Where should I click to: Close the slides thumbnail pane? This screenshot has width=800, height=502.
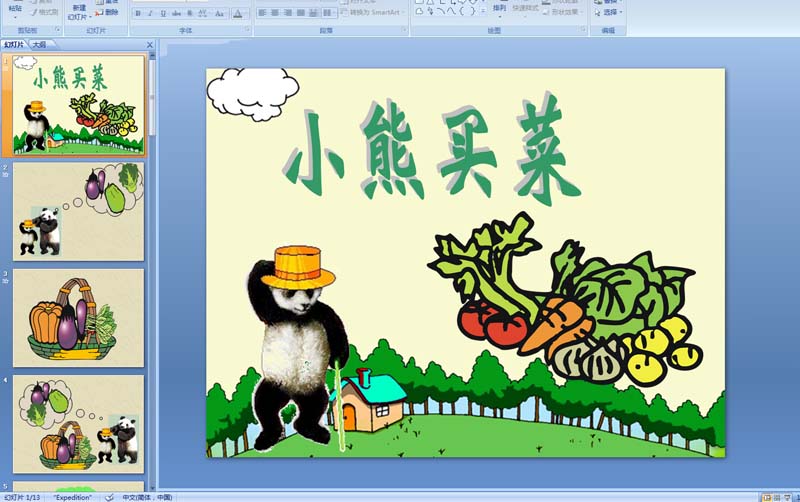(149, 45)
